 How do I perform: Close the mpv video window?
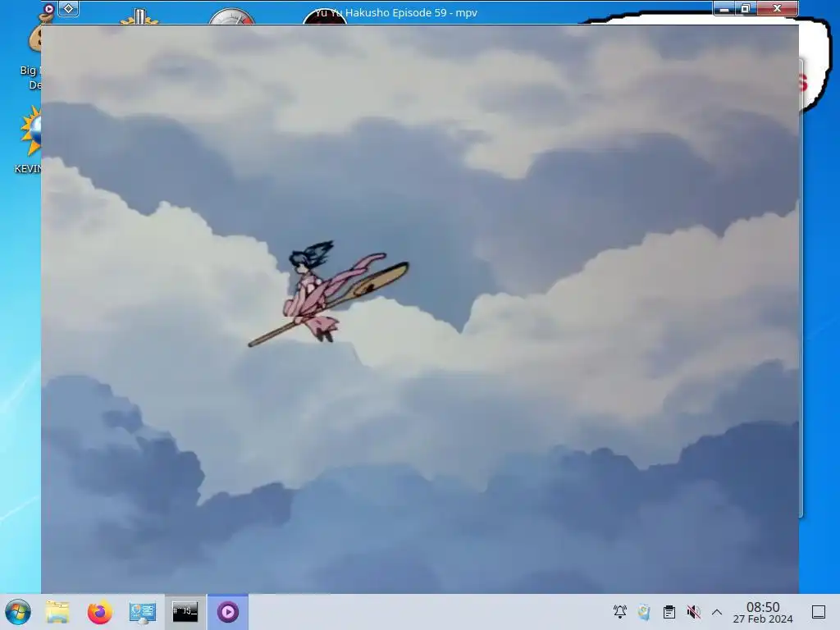pos(778,8)
